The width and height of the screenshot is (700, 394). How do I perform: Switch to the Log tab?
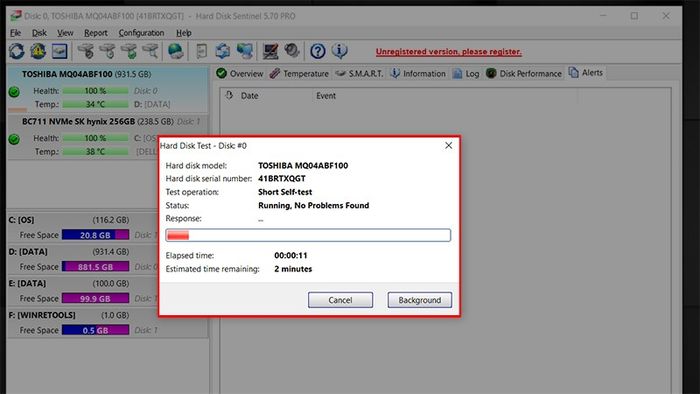[x=466, y=74]
